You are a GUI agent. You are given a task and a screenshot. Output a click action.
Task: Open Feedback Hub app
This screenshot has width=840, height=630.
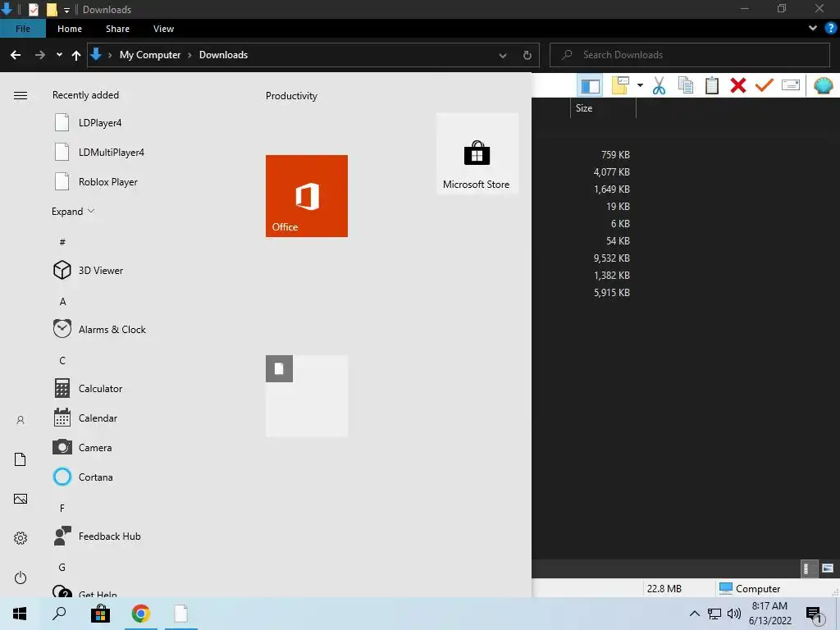pyautogui.click(x=97, y=536)
